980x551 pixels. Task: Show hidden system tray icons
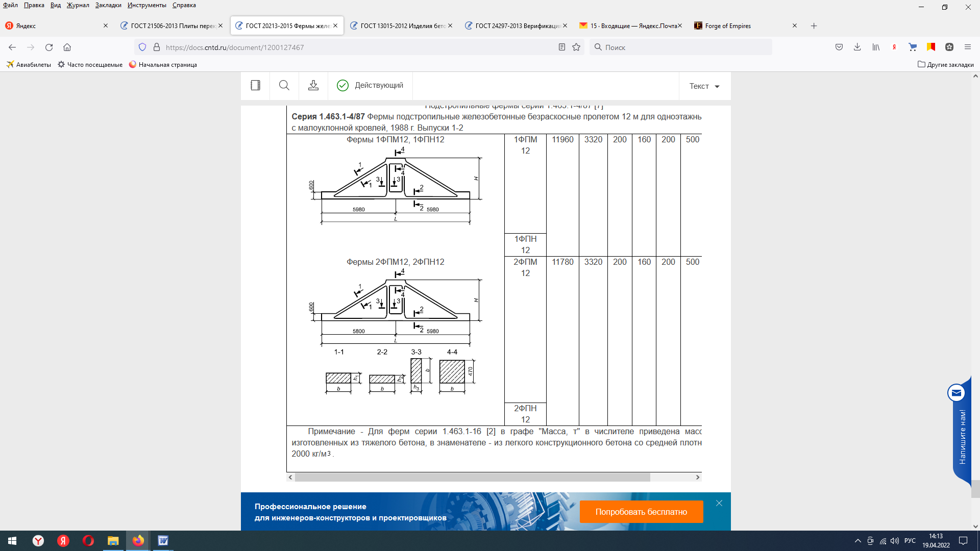coord(858,541)
